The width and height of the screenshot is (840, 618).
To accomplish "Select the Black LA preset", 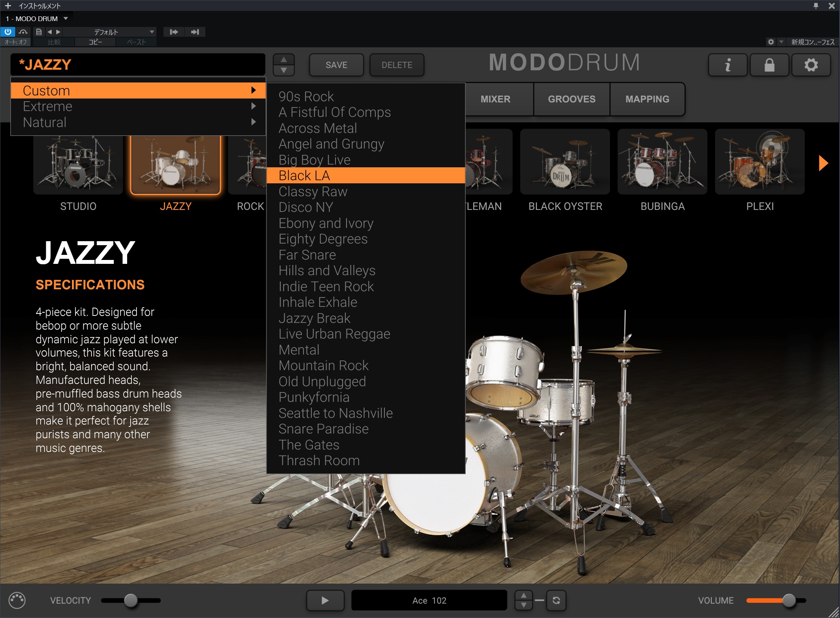I will coord(366,176).
